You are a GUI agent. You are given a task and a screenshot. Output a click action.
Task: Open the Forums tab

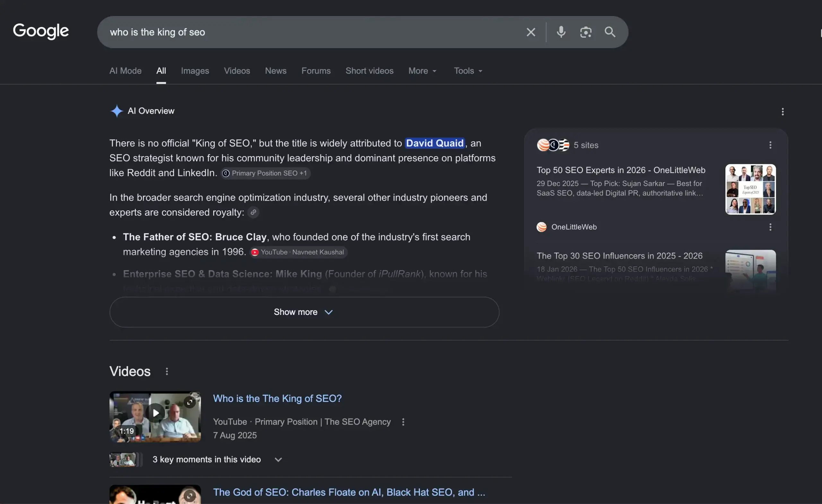click(x=316, y=71)
